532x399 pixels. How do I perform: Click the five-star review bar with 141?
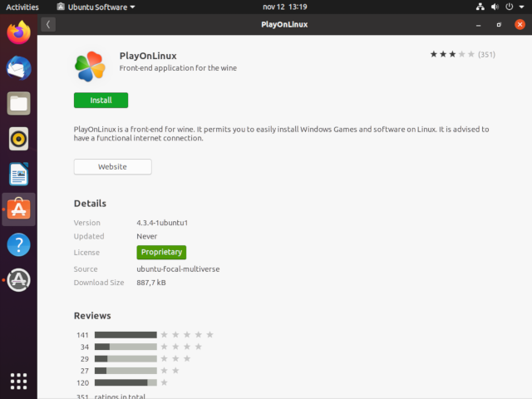click(126, 335)
